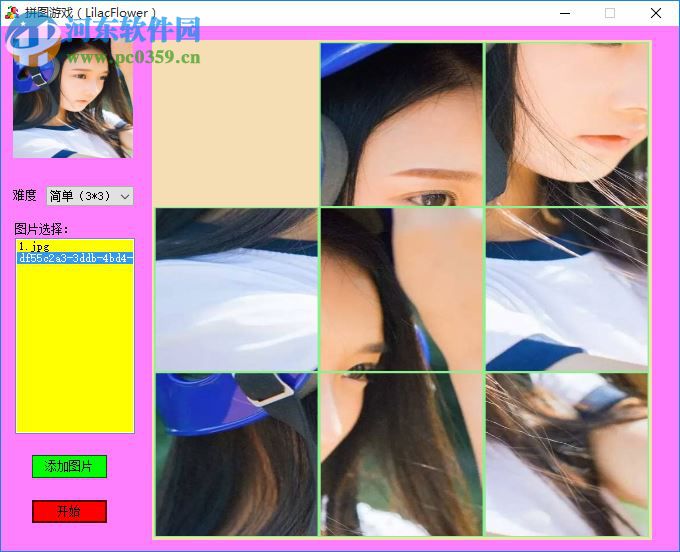
Task: Click the center puzzle tile showing hair over the face
Action: [402, 290]
